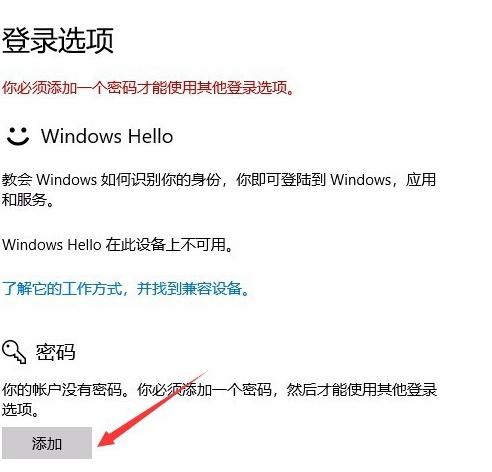The width and height of the screenshot is (492, 472).
Task: Click the word Hello in the section title
Action: [x=151, y=136]
